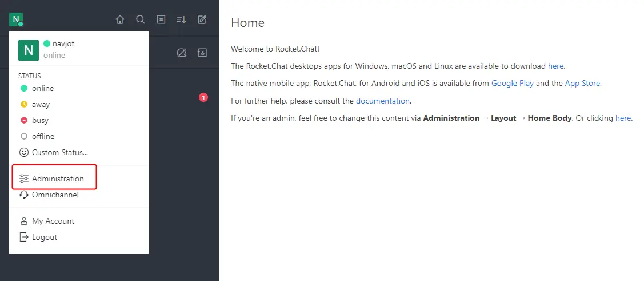Click the STATUS section label
Viewport: 644px width, 281px height.
point(30,76)
